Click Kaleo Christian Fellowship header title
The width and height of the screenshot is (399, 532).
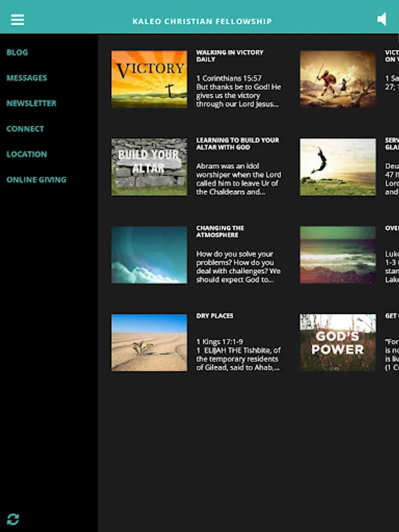(x=202, y=21)
